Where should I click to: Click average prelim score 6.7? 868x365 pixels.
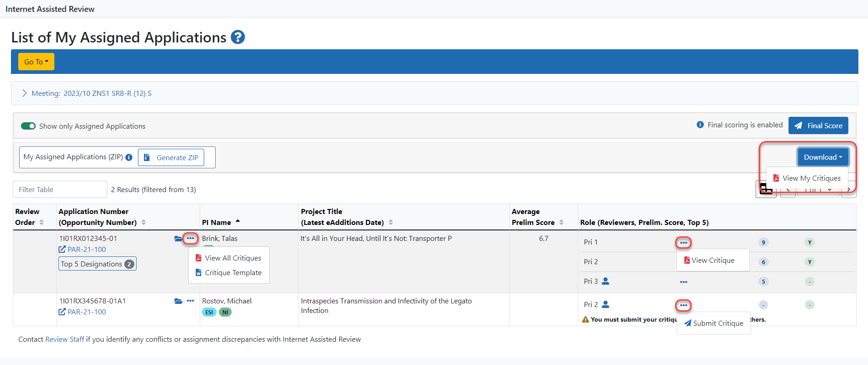pos(544,238)
